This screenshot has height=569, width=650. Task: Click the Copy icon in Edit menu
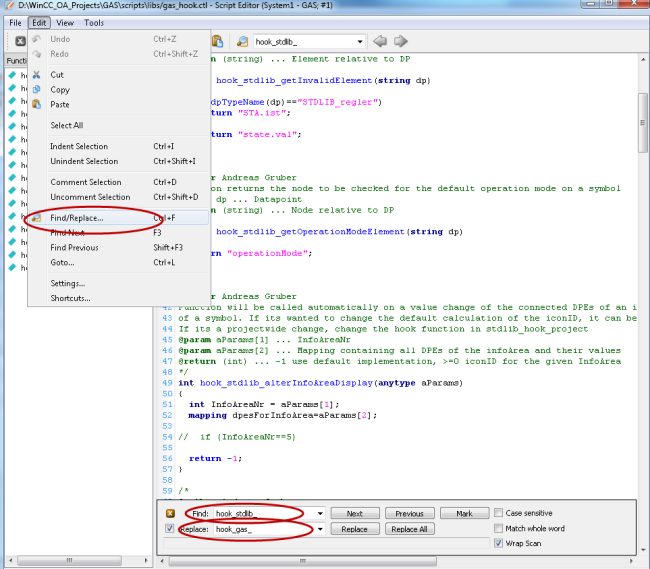[x=37, y=90]
